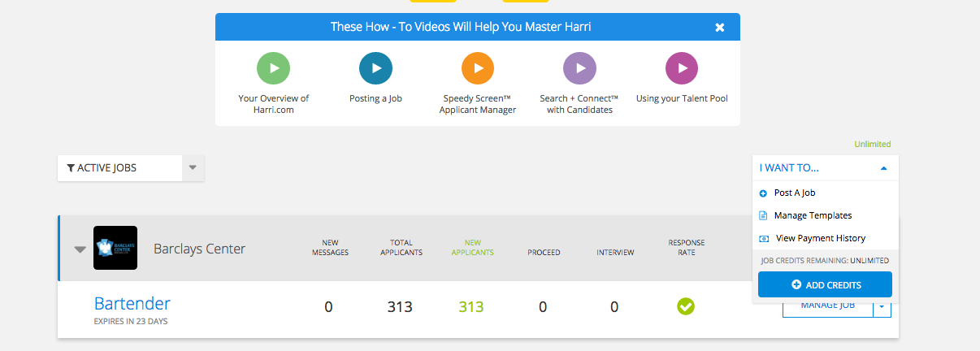Click the Unlimited credits label
Screen dimensions: 980x351
click(x=872, y=145)
